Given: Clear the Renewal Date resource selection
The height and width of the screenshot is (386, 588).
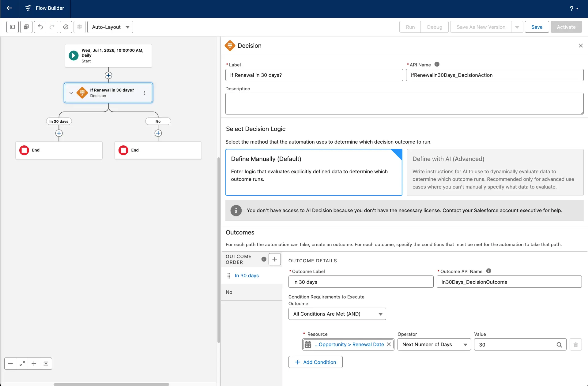Looking at the screenshot, I should (389, 345).
